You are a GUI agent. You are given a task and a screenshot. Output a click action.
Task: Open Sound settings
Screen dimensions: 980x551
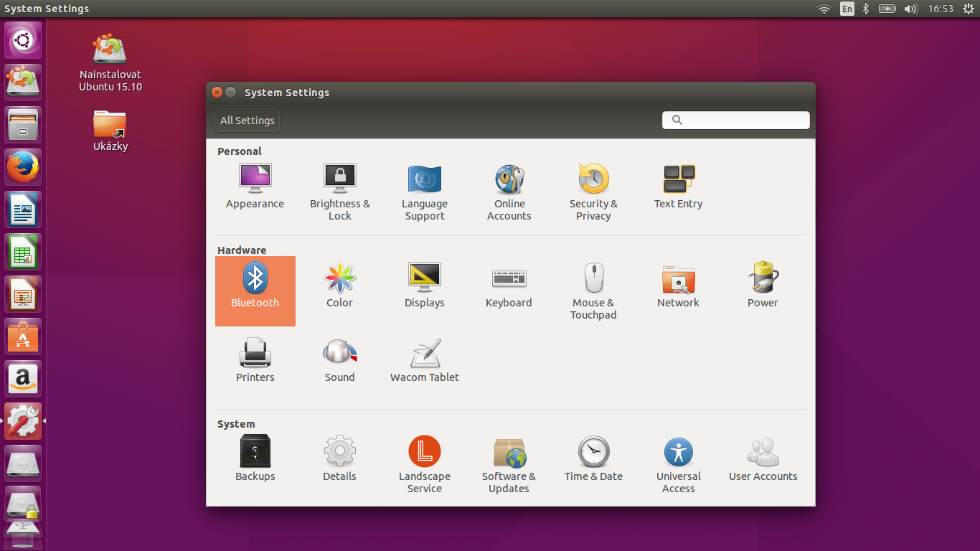pos(339,359)
